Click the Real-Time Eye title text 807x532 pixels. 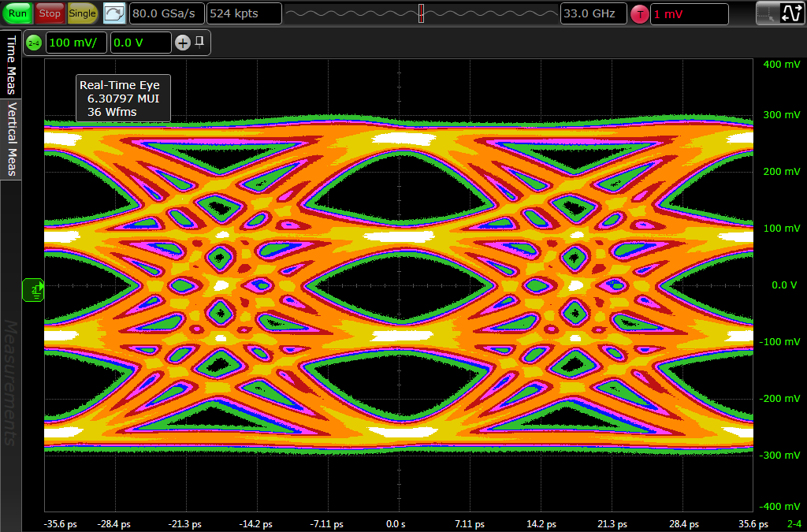pos(120,85)
